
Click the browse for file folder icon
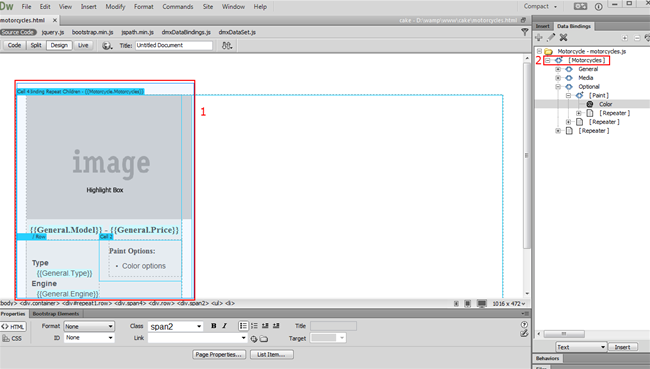click(x=264, y=339)
